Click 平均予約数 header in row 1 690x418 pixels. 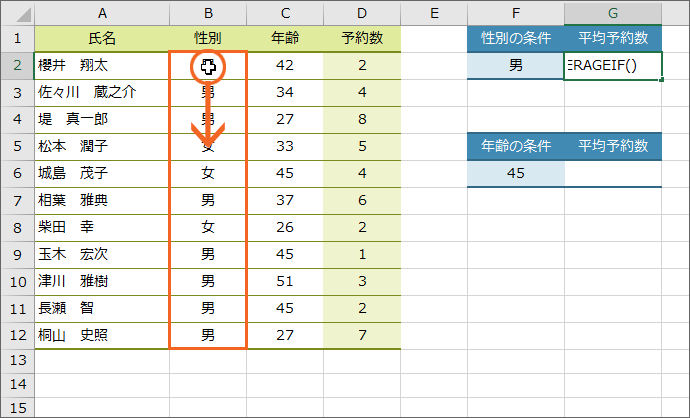click(x=613, y=38)
